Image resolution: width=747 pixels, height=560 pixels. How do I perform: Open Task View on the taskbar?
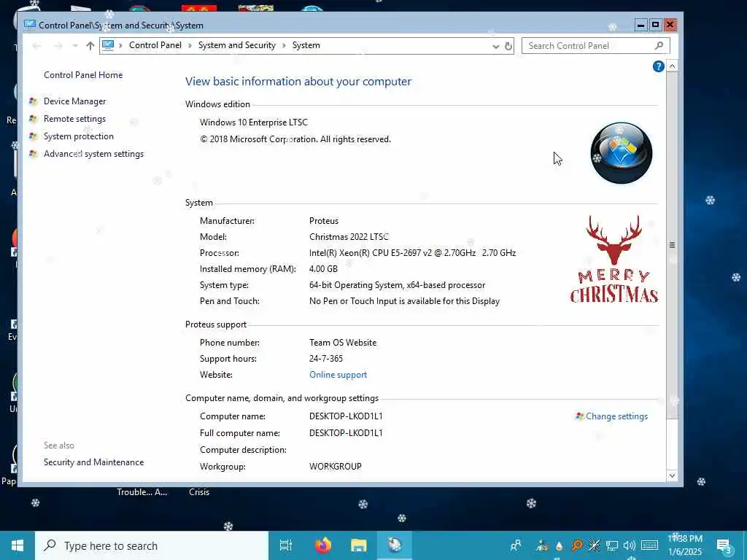(285, 545)
